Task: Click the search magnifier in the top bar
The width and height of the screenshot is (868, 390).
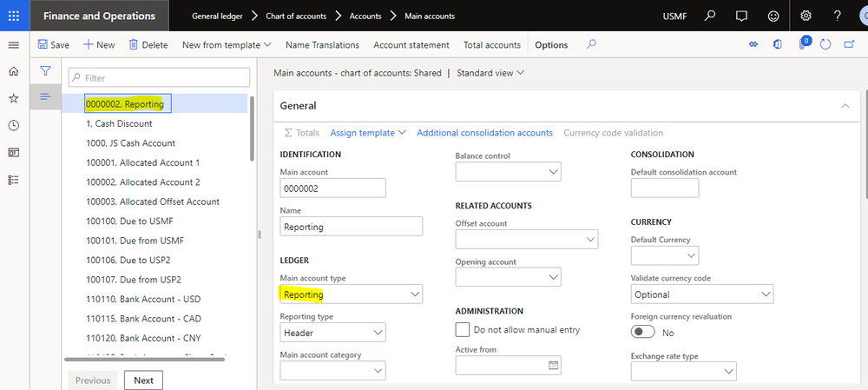Action: (710, 16)
